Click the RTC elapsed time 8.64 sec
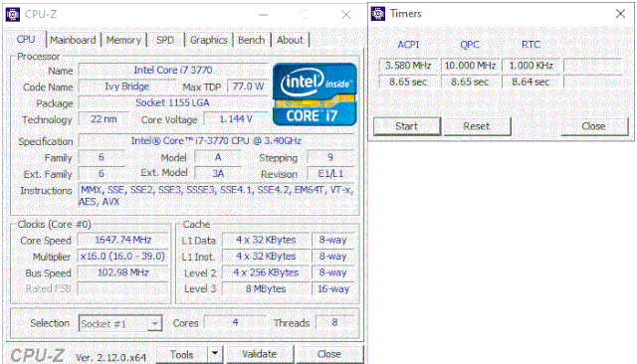 click(x=531, y=82)
